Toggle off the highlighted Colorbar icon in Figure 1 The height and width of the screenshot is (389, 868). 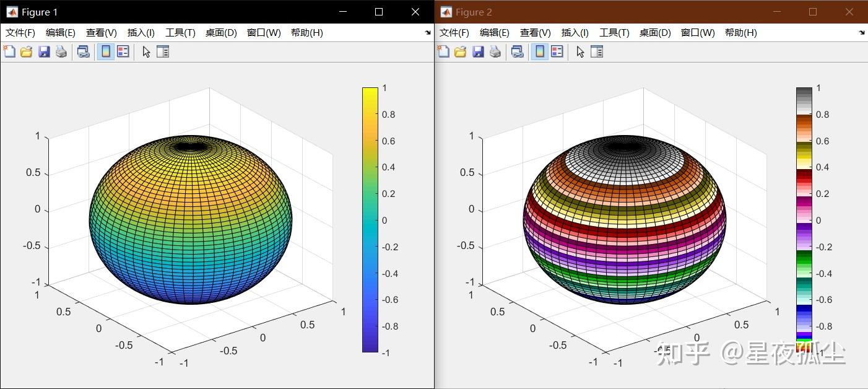click(105, 51)
